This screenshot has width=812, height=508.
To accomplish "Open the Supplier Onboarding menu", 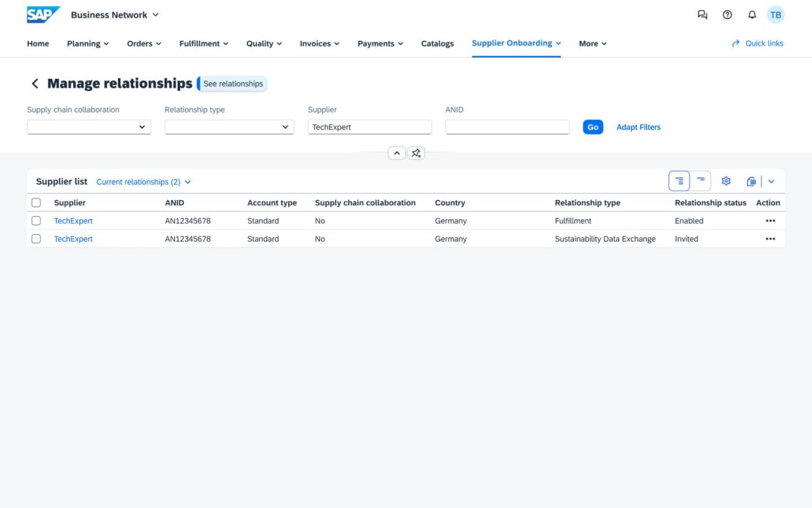I will [516, 43].
